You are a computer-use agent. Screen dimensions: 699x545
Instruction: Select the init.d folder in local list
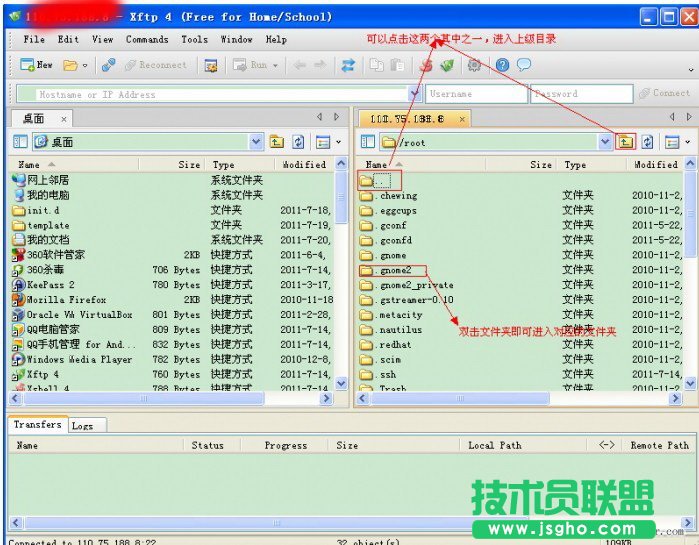click(x=36, y=210)
